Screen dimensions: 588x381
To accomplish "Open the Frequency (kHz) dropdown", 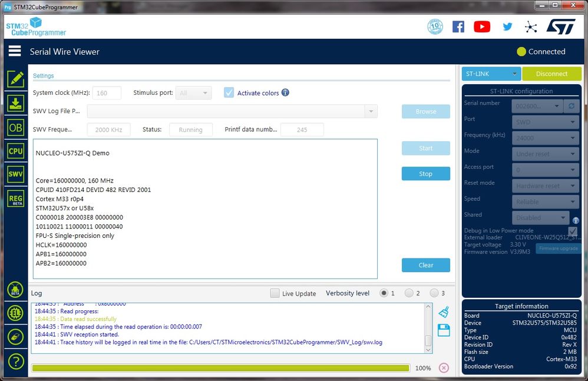I will (x=545, y=138).
